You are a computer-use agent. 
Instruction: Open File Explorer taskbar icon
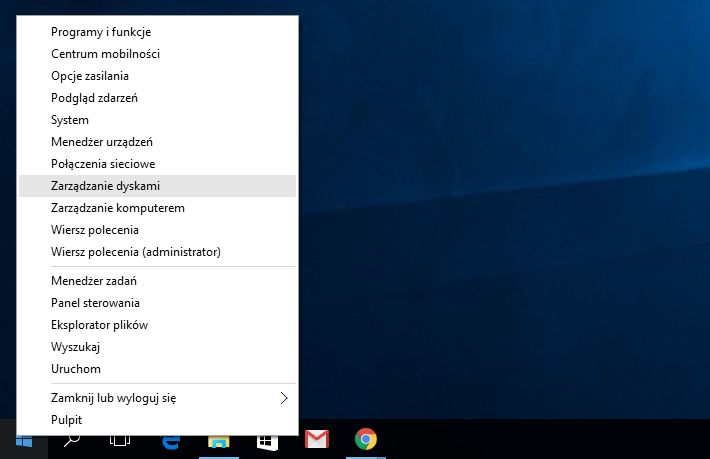pyautogui.click(x=219, y=440)
